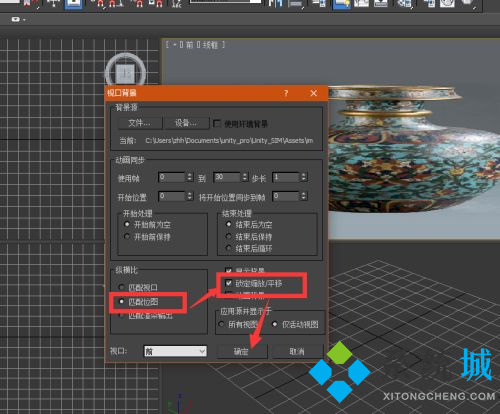The width and height of the screenshot is (500, 414).
Task: Select the 结束后为空 radio button
Action: pos(229,224)
